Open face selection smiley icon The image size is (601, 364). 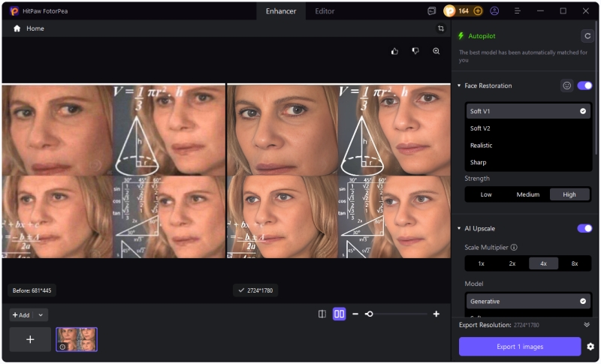[x=566, y=86]
